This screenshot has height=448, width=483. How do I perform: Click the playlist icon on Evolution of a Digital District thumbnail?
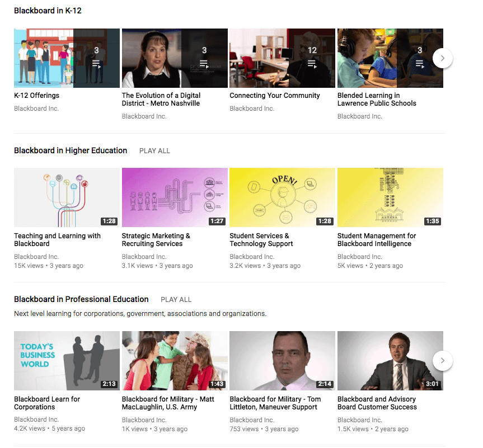[x=204, y=64]
